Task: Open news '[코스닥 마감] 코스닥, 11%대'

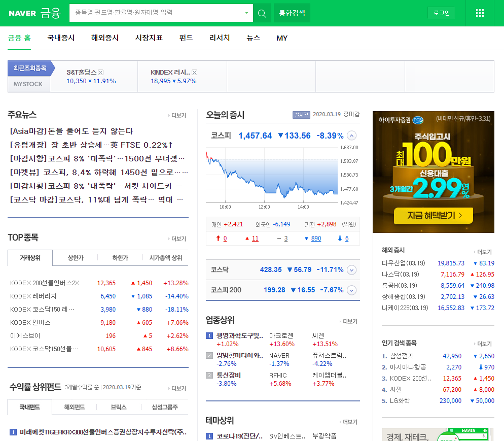Action: [x=96, y=200]
